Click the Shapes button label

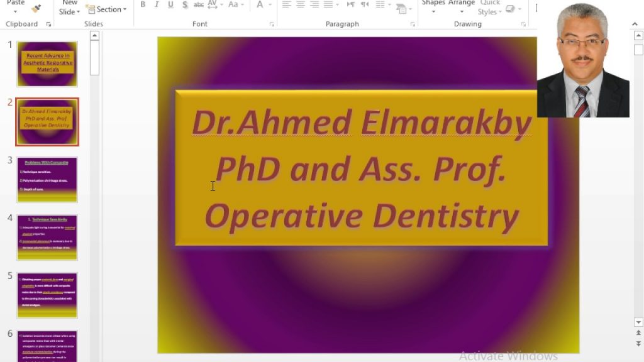433,3
